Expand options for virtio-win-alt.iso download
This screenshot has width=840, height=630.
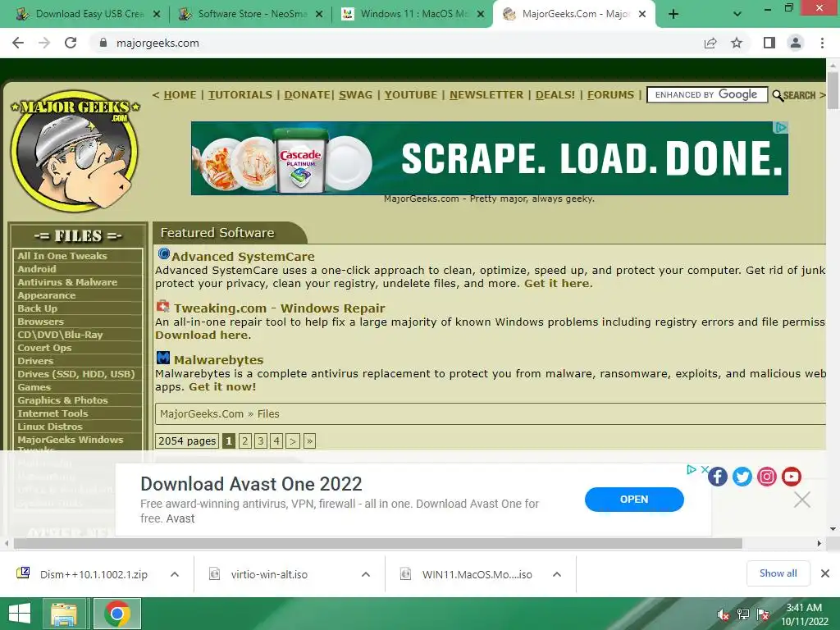pyautogui.click(x=366, y=574)
